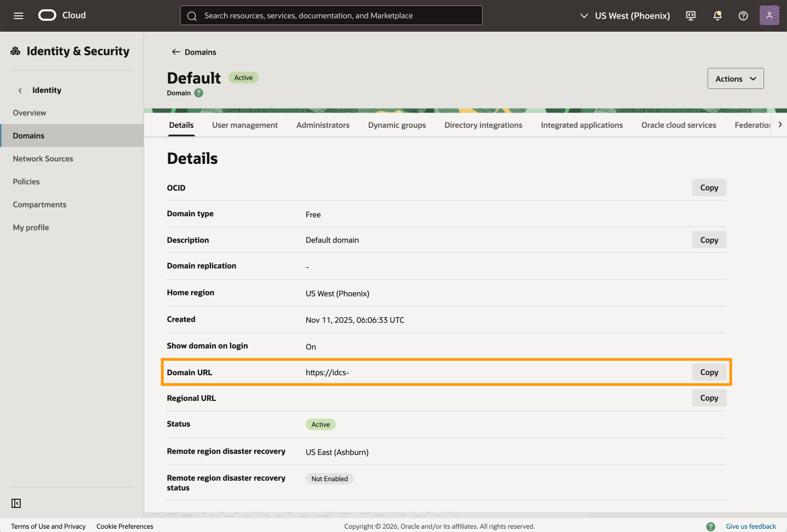Click the back arrow beside Domains
The height and width of the screenshot is (532, 787).
[x=176, y=52]
